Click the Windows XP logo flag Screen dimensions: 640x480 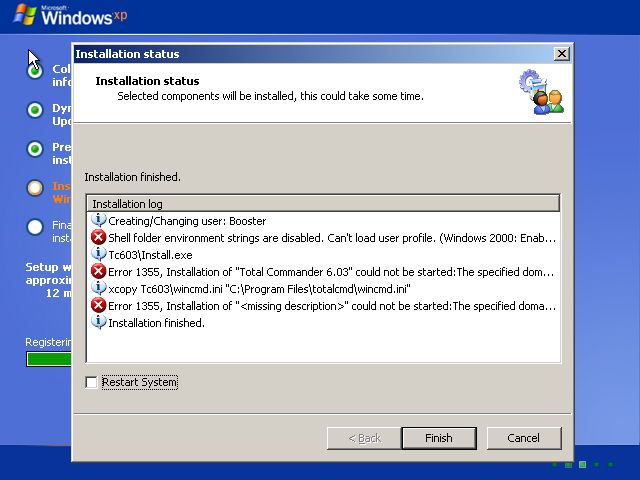coord(25,15)
